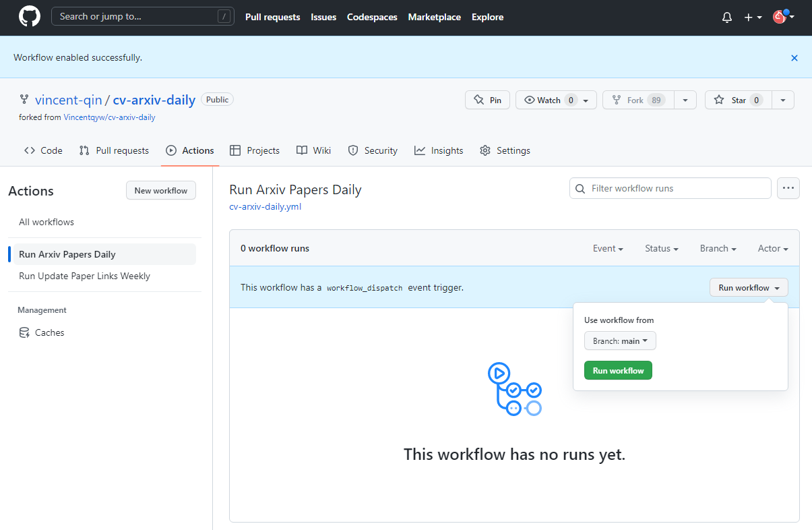Screen dimensions: 812x530
Task: Click the fork count 89 badge
Action: click(656, 100)
